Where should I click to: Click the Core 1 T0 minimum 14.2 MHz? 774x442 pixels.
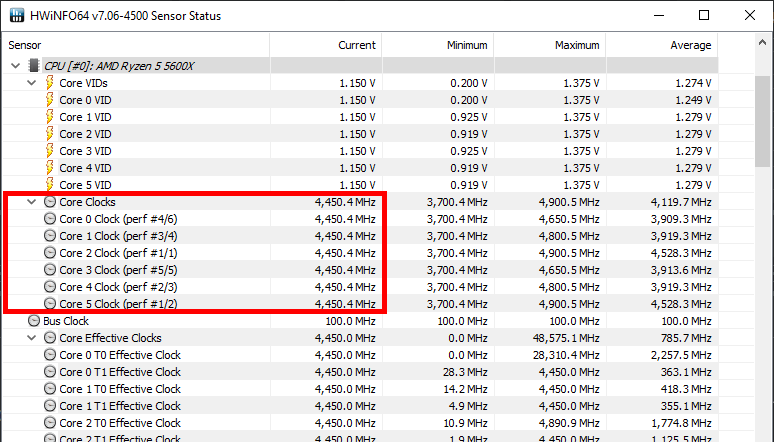point(465,389)
